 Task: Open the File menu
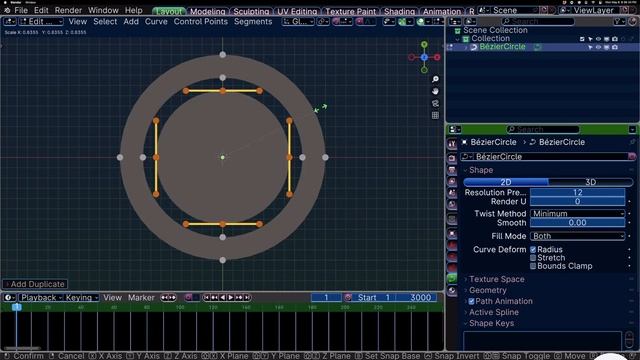pos(21,10)
